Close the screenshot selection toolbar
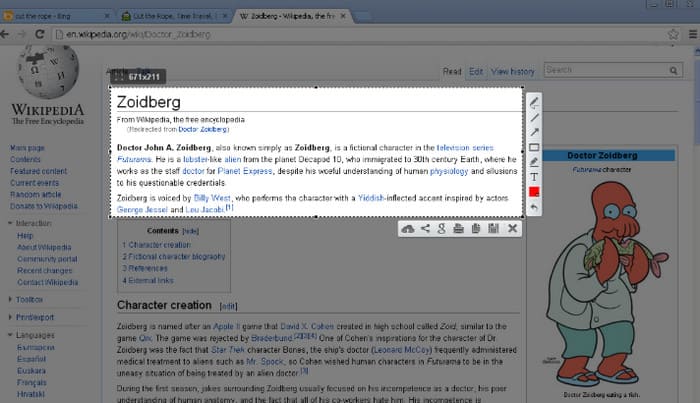This screenshot has height=403, width=700. tap(512, 229)
